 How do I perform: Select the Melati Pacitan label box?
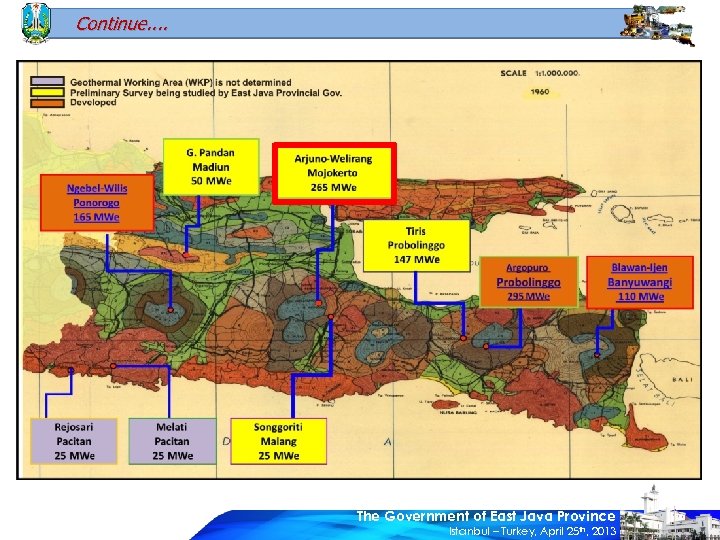point(172,441)
